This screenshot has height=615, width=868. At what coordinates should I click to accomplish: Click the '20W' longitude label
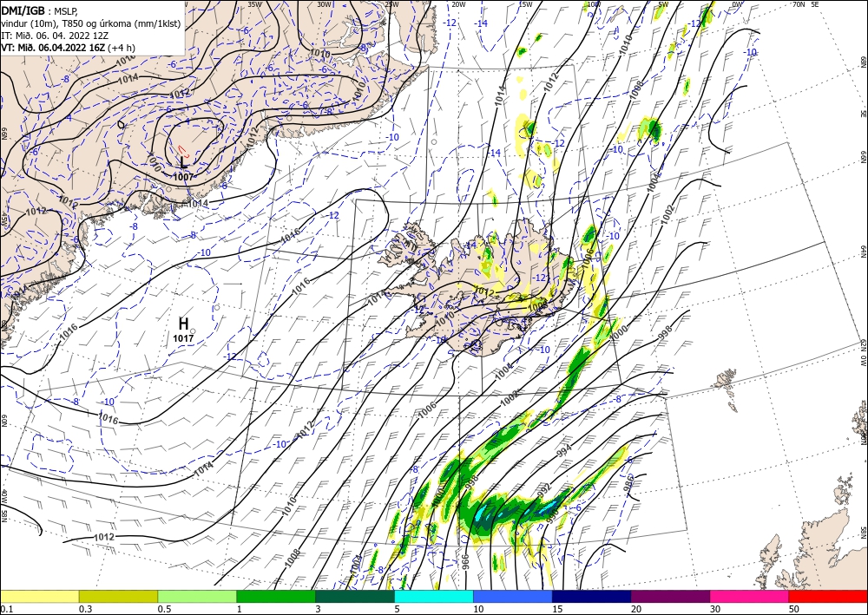pyautogui.click(x=457, y=4)
